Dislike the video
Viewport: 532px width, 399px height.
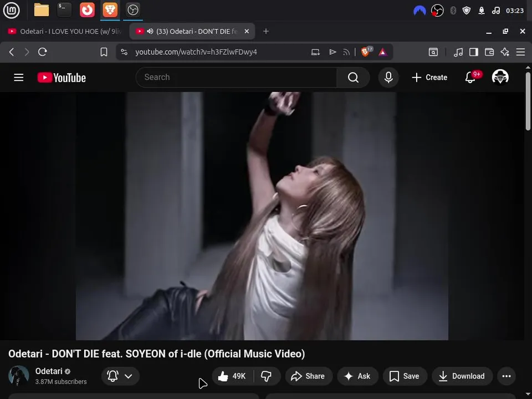pyautogui.click(x=267, y=376)
